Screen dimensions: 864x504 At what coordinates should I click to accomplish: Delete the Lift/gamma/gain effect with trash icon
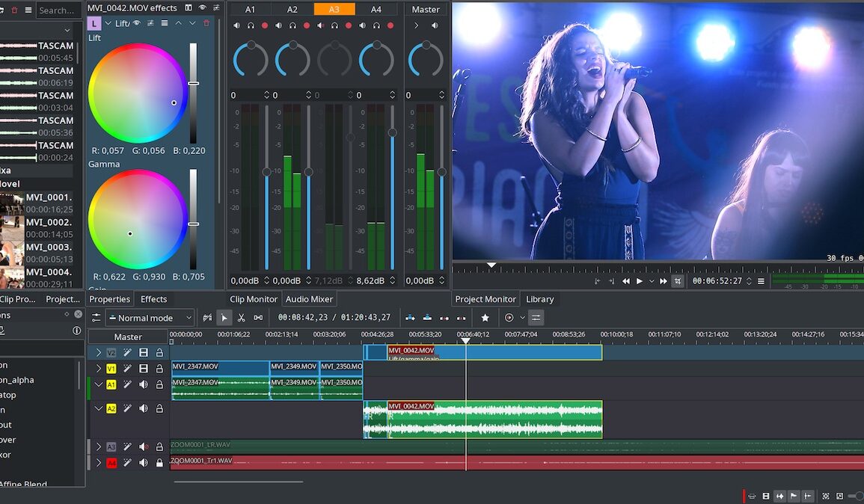pyautogui.click(x=207, y=24)
